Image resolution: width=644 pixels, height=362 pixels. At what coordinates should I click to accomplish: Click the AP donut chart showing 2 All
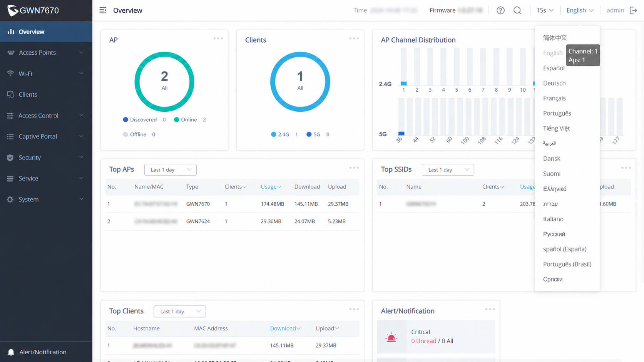(164, 82)
